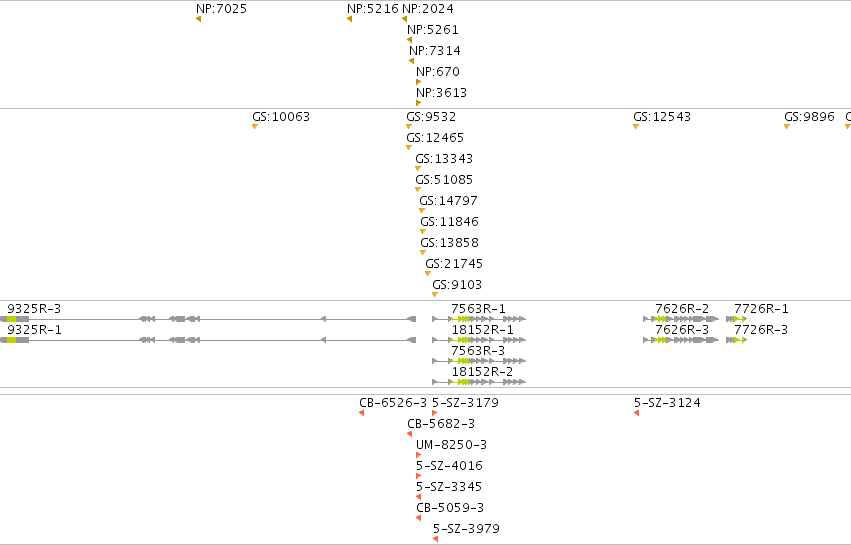Screen dimensions: 851x545
Task: Click the 5-SZ-4016 label
Action: (x=449, y=466)
